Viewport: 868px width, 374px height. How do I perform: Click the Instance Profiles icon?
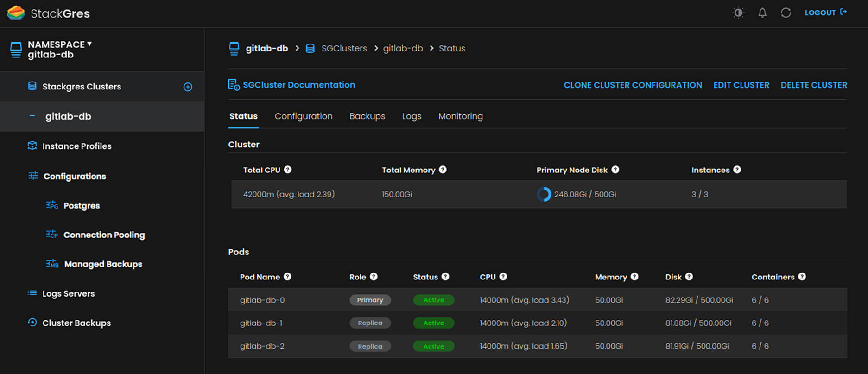pyautogui.click(x=32, y=146)
